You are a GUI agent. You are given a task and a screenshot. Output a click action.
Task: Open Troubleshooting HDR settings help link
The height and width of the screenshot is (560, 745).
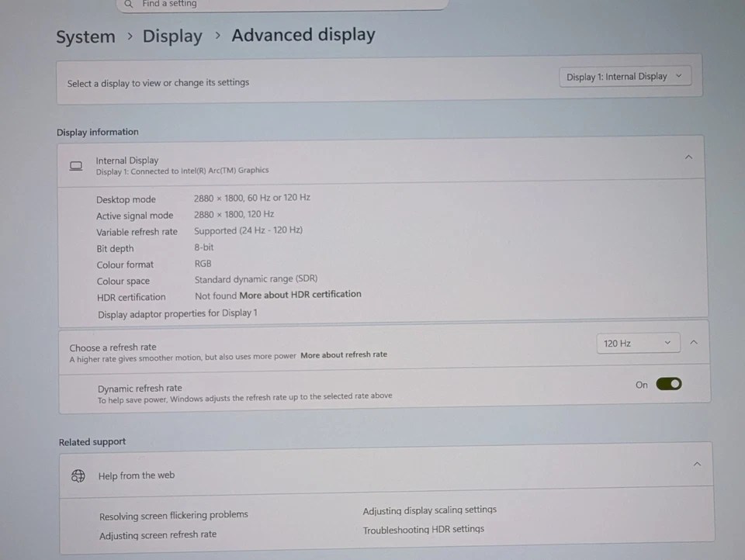click(423, 530)
